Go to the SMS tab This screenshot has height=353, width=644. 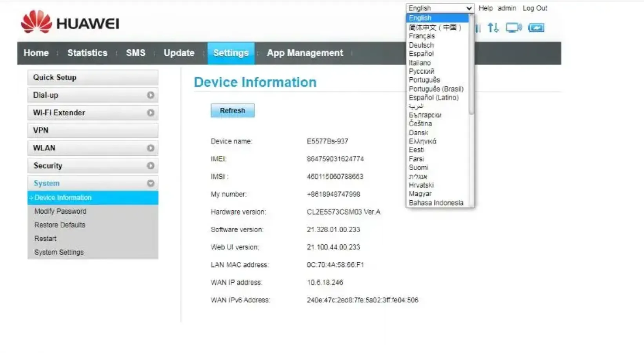[x=136, y=53]
